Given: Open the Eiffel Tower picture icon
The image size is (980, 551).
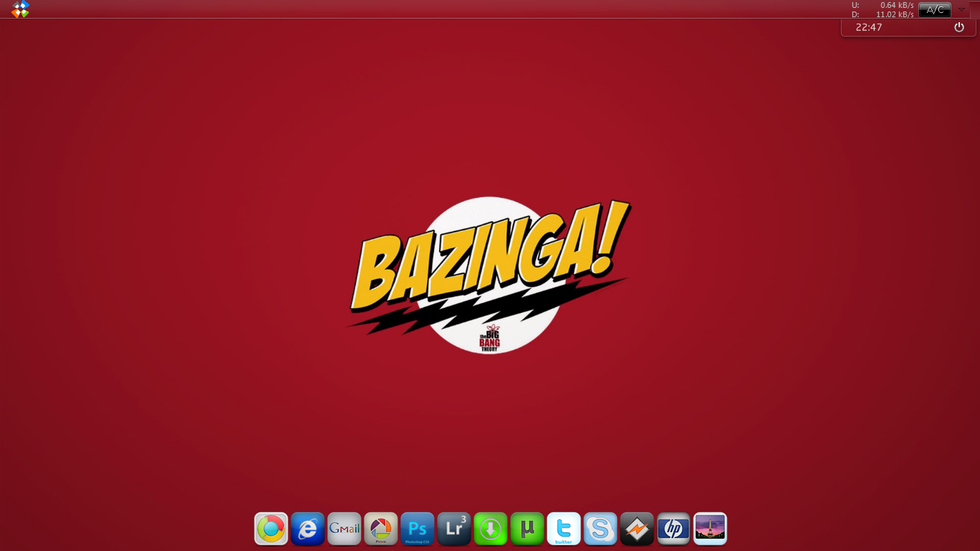Looking at the screenshot, I should (x=710, y=529).
